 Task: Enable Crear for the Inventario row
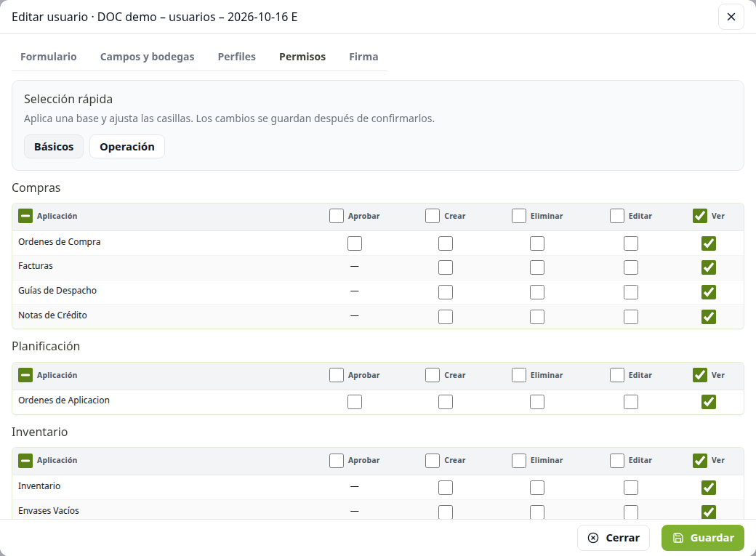point(446,488)
